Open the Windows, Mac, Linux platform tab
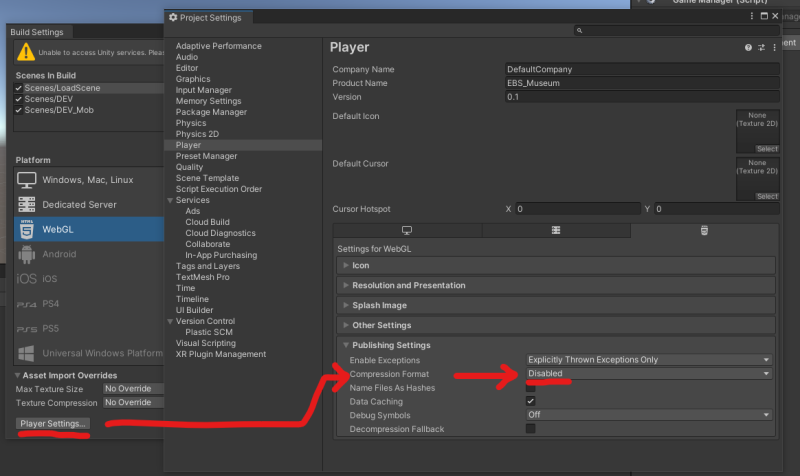Viewport: 800px width, 476px height. (407, 230)
